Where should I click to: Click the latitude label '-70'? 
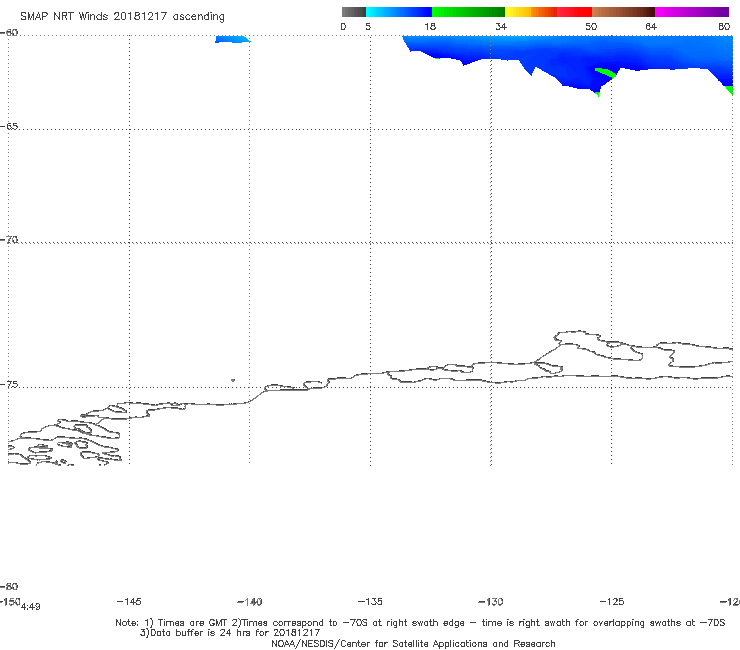click(x=9, y=240)
